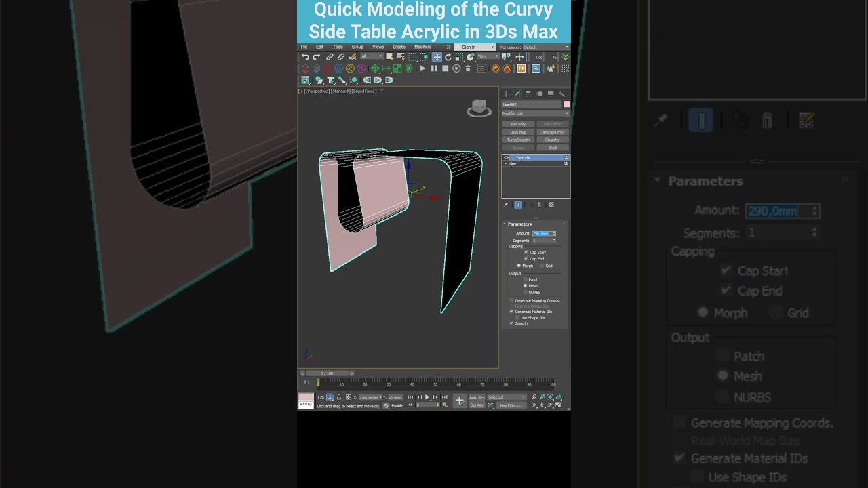
Task: Toggle the Selection Lock padlock icon
Action: pyautogui.click(x=339, y=397)
